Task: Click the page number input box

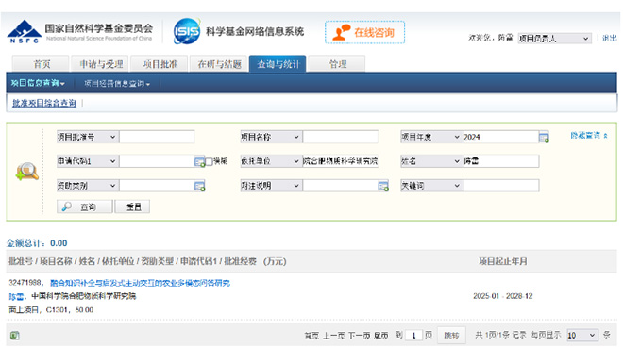Action: [413, 336]
